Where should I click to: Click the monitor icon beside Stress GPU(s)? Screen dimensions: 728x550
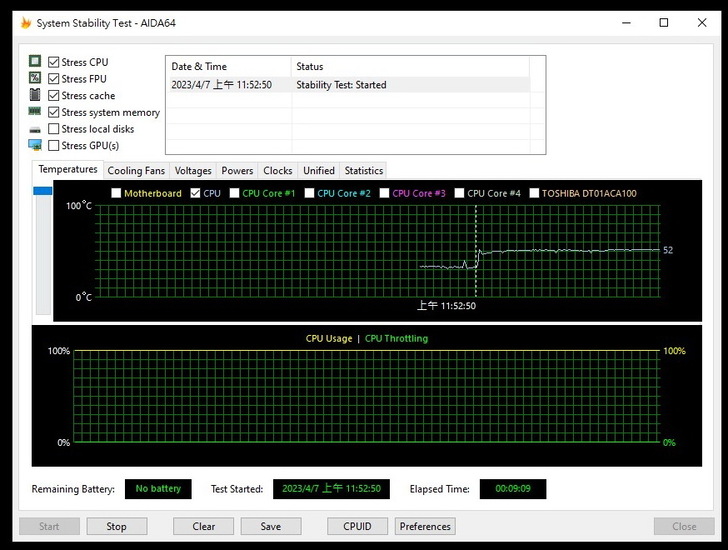(x=35, y=146)
